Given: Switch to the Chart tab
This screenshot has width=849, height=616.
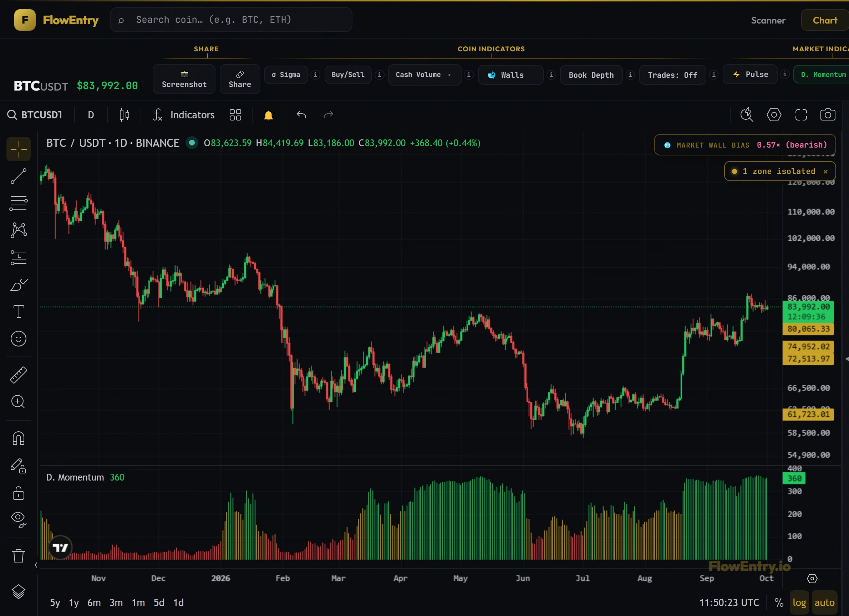Looking at the screenshot, I should click(x=825, y=20).
